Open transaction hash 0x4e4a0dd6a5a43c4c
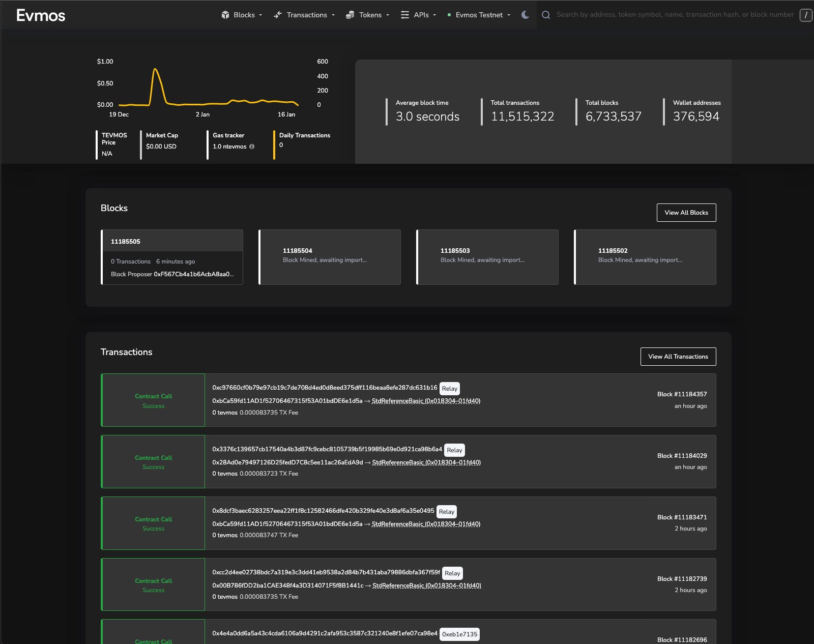The image size is (814, 644). pyautogui.click(x=325, y=633)
